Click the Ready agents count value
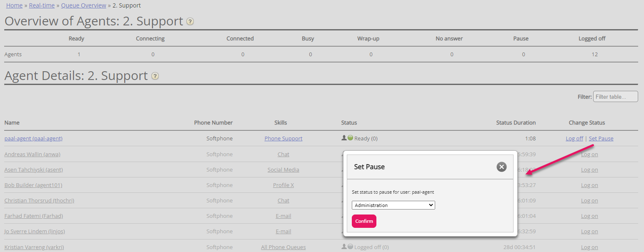This screenshot has height=252, width=644. click(x=79, y=54)
